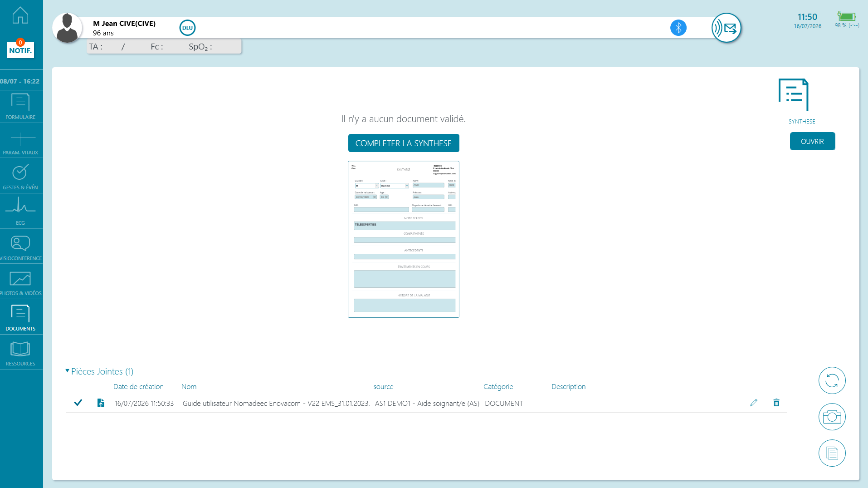Click the DOCUMENT category cell
This screenshot has width=868, height=488.
click(x=504, y=403)
